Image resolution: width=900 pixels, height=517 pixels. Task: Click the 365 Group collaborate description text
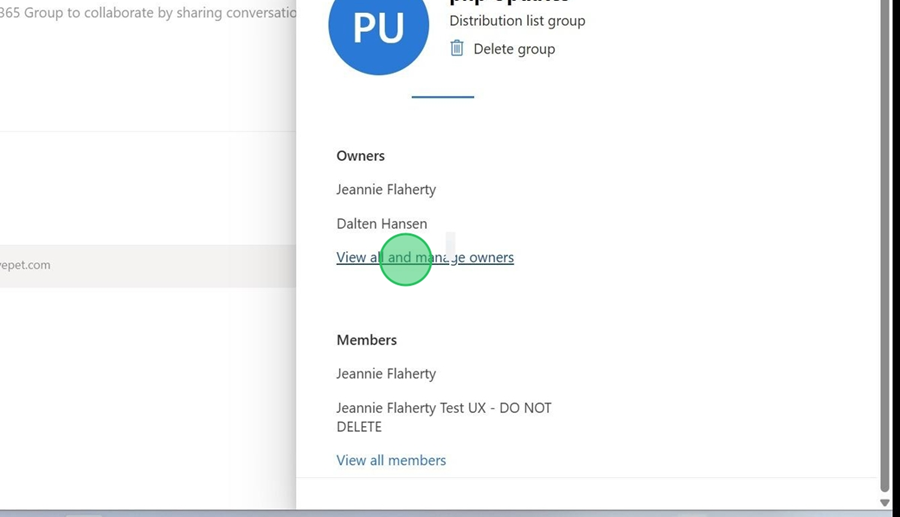point(148,13)
